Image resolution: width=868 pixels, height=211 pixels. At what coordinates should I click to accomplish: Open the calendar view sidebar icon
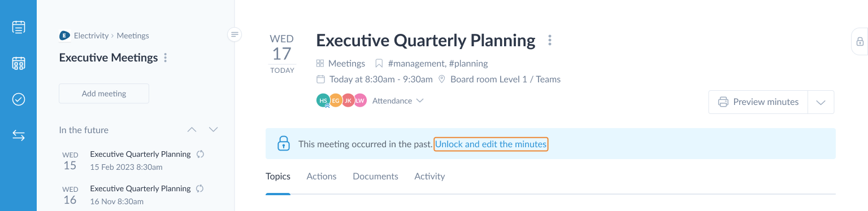point(19,63)
